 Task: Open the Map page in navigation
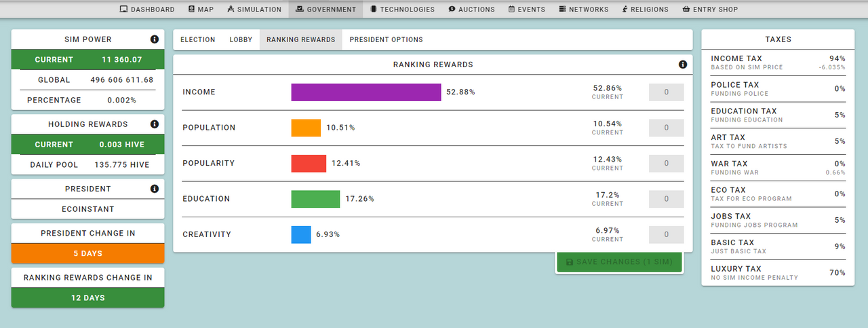(x=201, y=10)
